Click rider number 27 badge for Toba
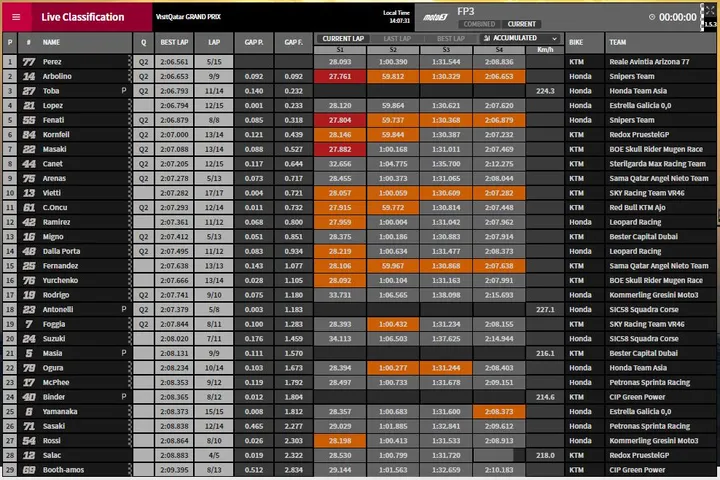 point(28,91)
